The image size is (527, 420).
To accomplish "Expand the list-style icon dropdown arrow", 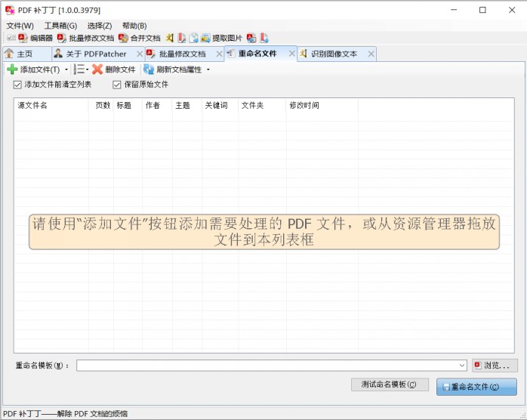I will pyautogui.click(x=87, y=69).
